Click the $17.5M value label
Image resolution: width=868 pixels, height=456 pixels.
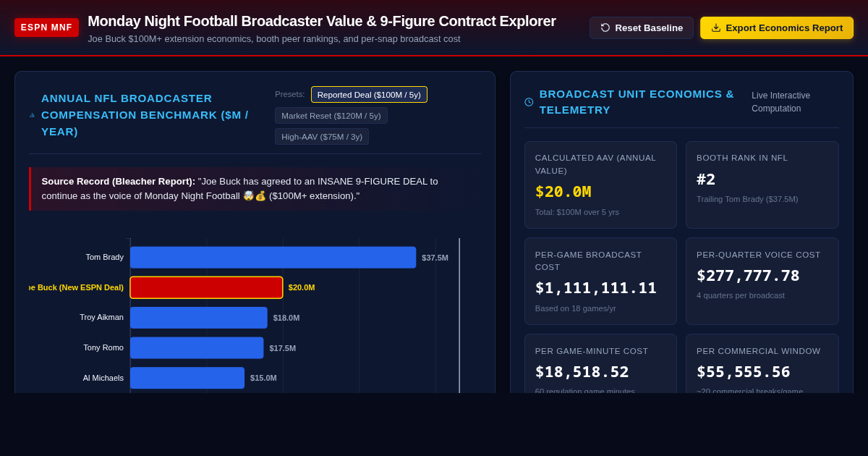pos(283,348)
